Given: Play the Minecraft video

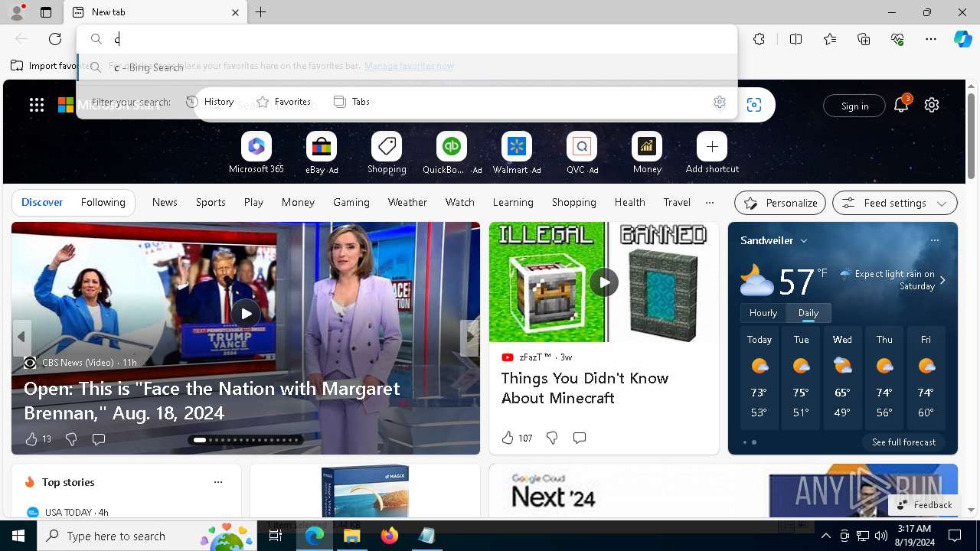Looking at the screenshot, I should 604,282.
